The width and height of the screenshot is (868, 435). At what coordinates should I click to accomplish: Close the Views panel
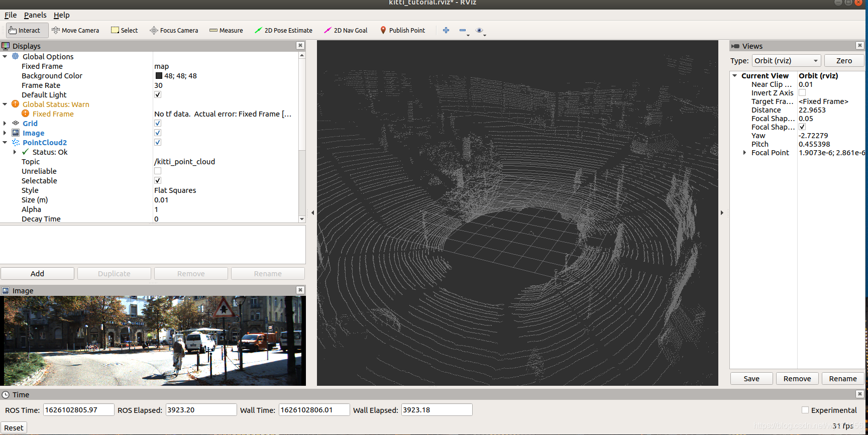860,45
